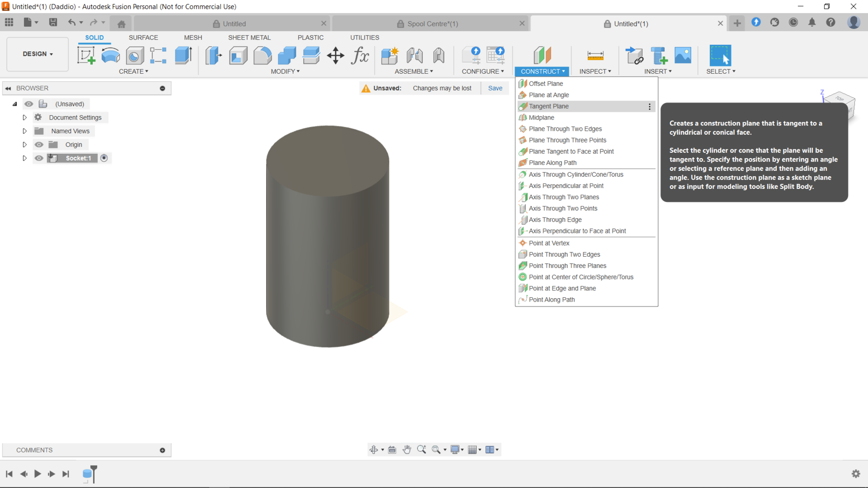Click the cylinder feature in the timeline
Viewport: 868px width, 488px height.
click(x=87, y=474)
